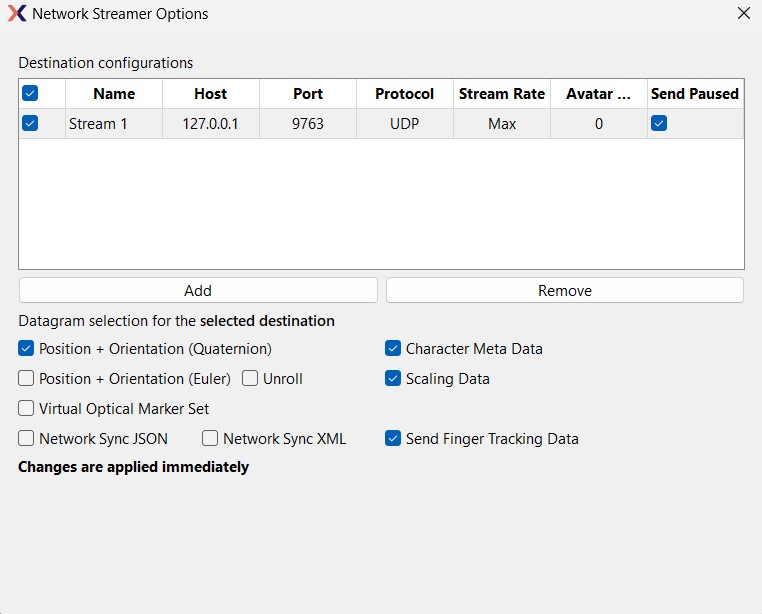Click the 127.0.0.1 host field
Viewport: 762px width, 614px height.
210,124
